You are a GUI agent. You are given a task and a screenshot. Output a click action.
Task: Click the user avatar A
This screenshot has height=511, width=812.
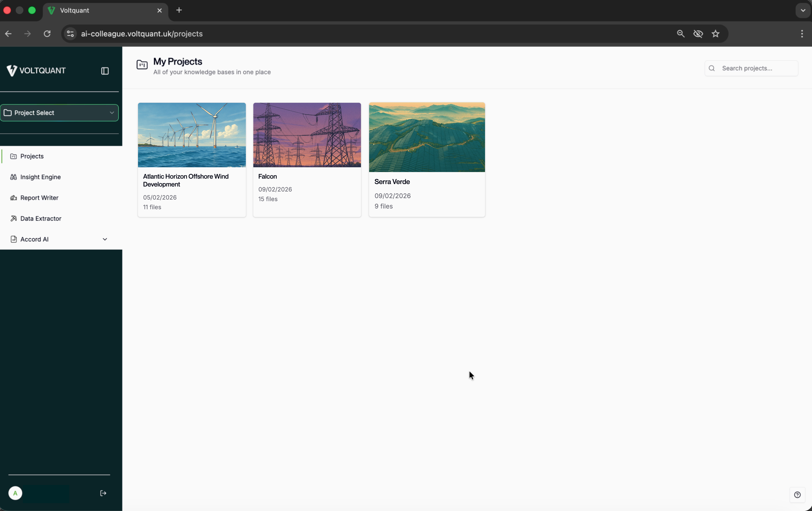click(15, 493)
